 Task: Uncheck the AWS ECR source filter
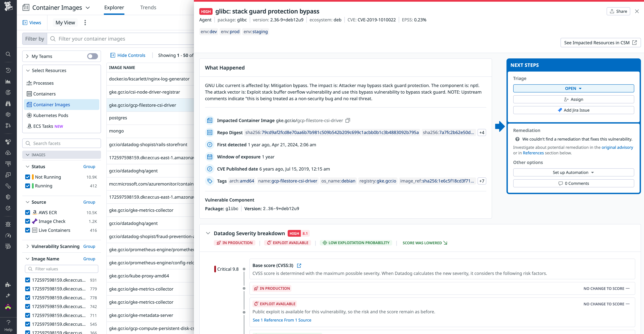click(27, 212)
